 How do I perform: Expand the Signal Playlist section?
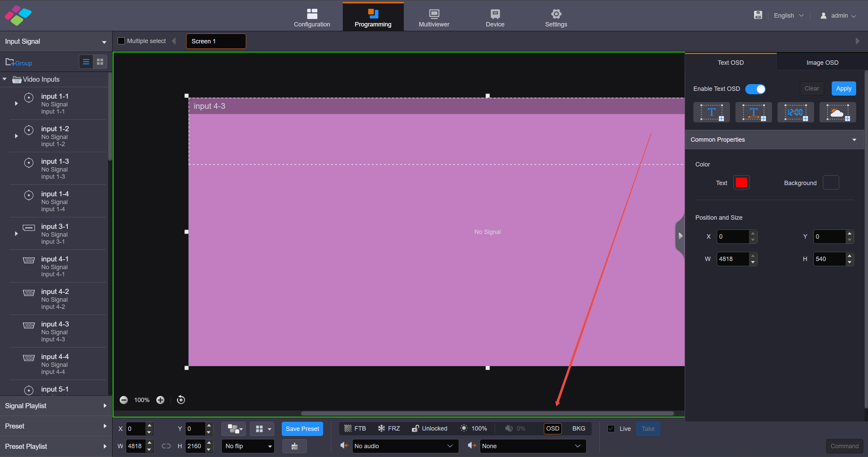(x=56, y=406)
